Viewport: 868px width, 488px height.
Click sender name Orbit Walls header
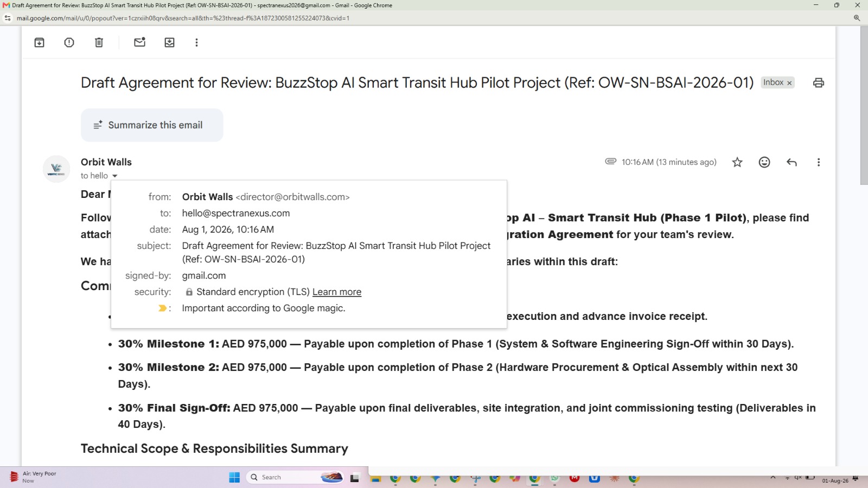[x=106, y=162]
